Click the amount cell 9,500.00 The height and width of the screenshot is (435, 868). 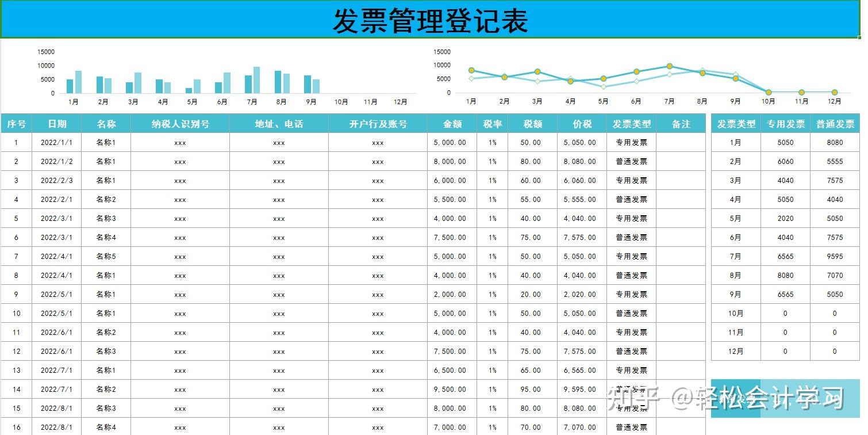452,390
